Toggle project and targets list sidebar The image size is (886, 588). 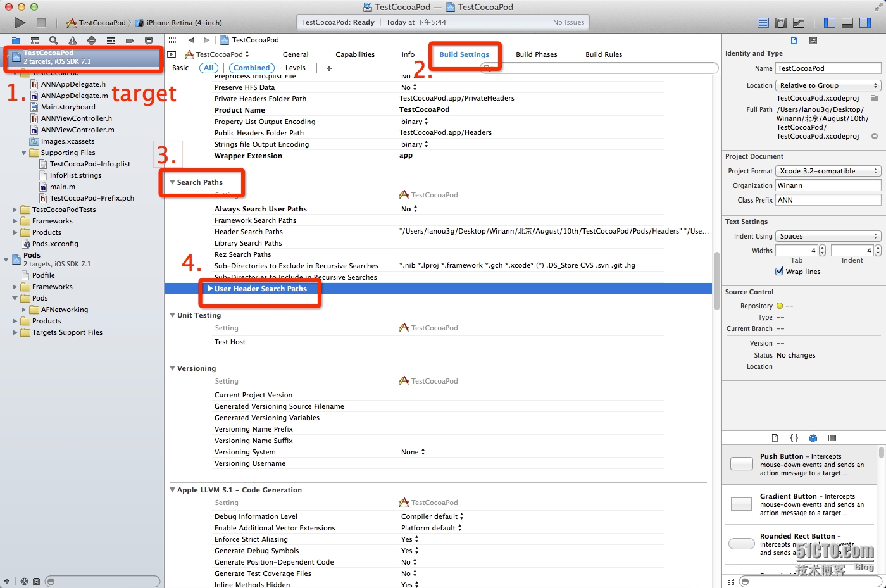pyautogui.click(x=172, y=54)
